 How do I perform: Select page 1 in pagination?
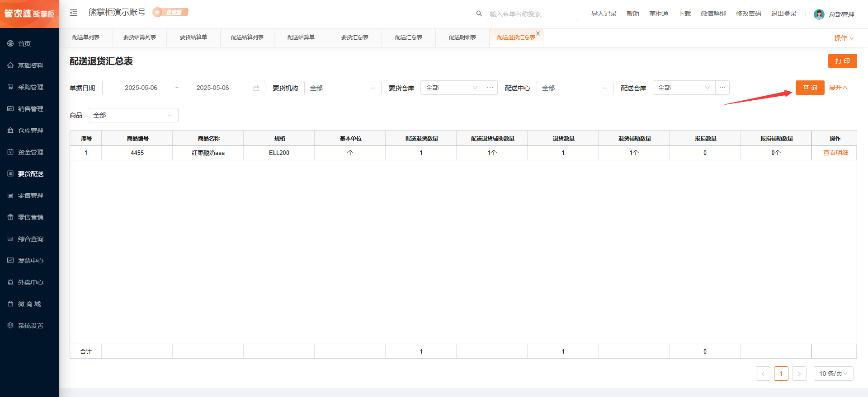781,374
